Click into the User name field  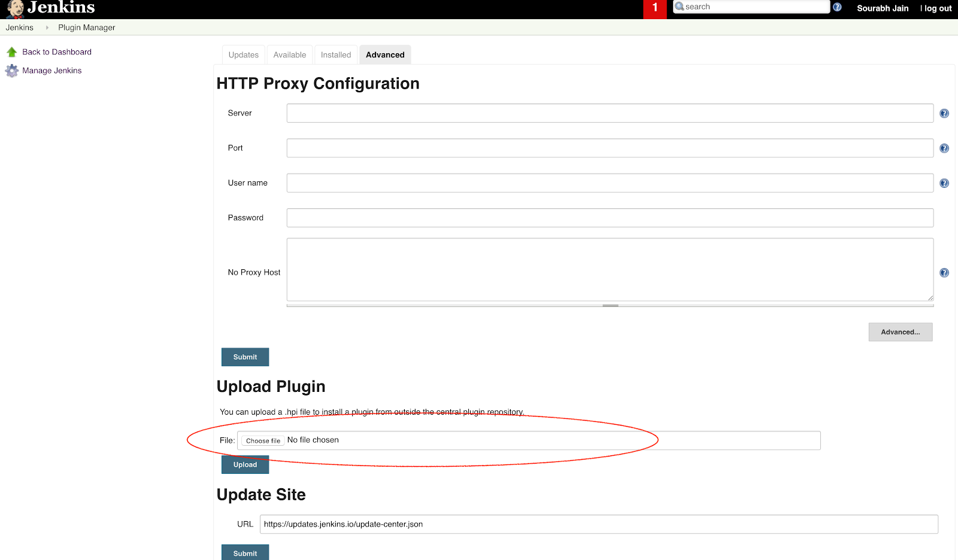tap(610, 183)
